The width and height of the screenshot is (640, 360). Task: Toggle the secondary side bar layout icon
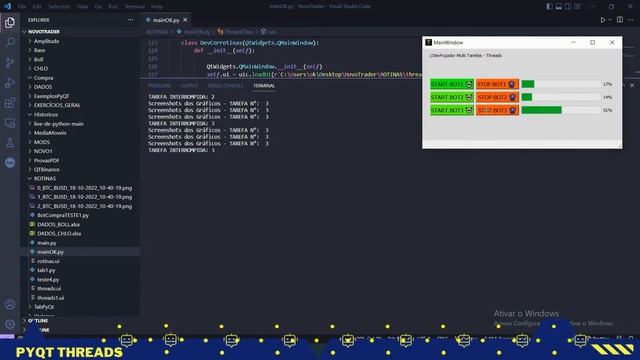(x=568, y=6)
